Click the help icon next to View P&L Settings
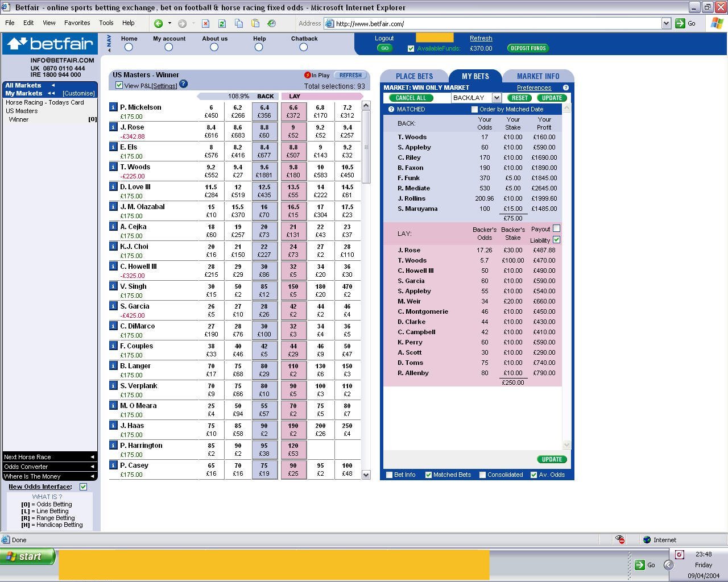 (183, 84)
